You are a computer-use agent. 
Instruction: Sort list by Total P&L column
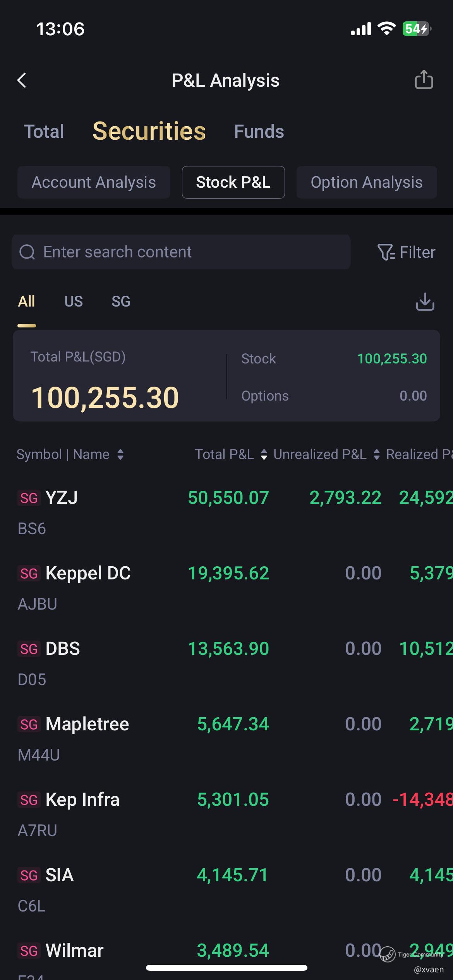tap(264, 454)
